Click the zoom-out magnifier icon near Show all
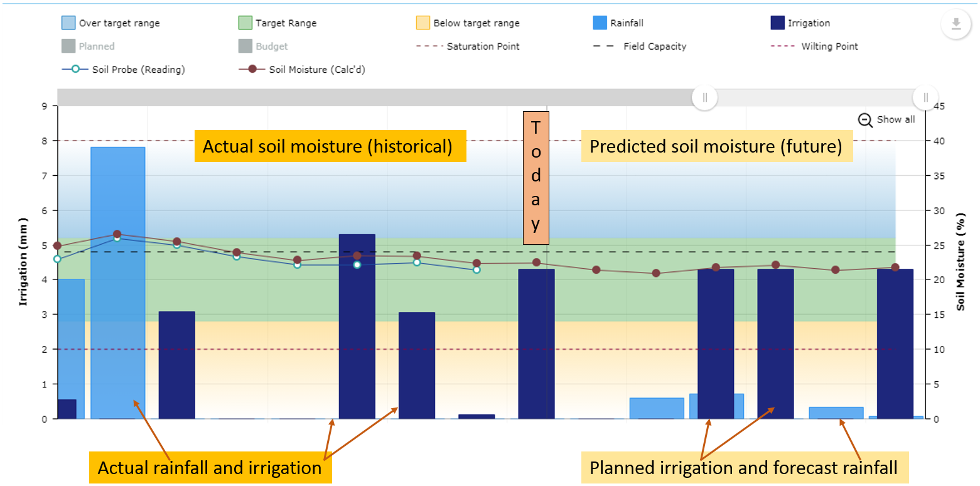980x486 pixels. (864, 119)
